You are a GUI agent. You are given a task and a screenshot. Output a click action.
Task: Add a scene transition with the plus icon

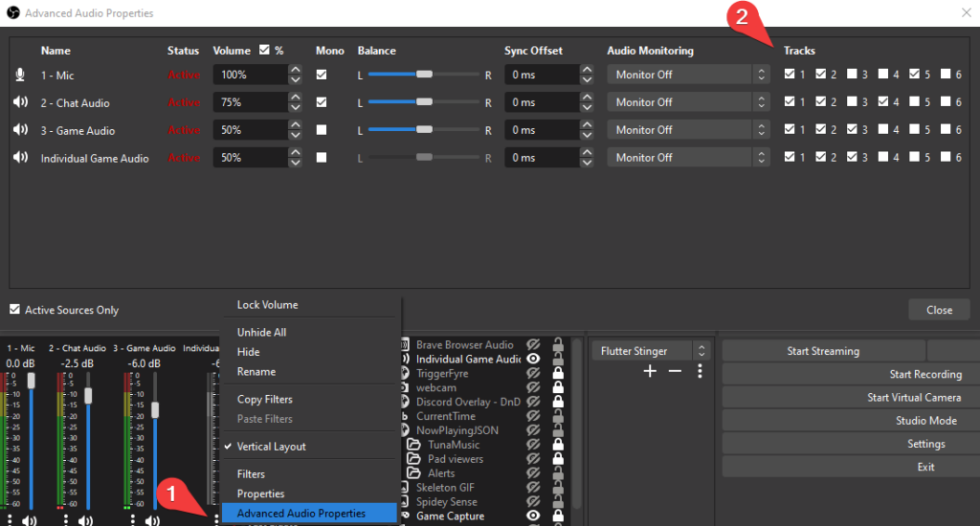[x=650, y=371]
